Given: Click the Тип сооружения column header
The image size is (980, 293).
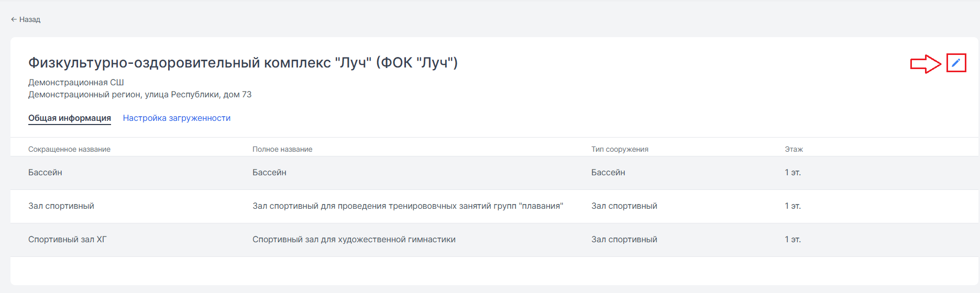Looking at the screenshot, I should pos(620,149).
